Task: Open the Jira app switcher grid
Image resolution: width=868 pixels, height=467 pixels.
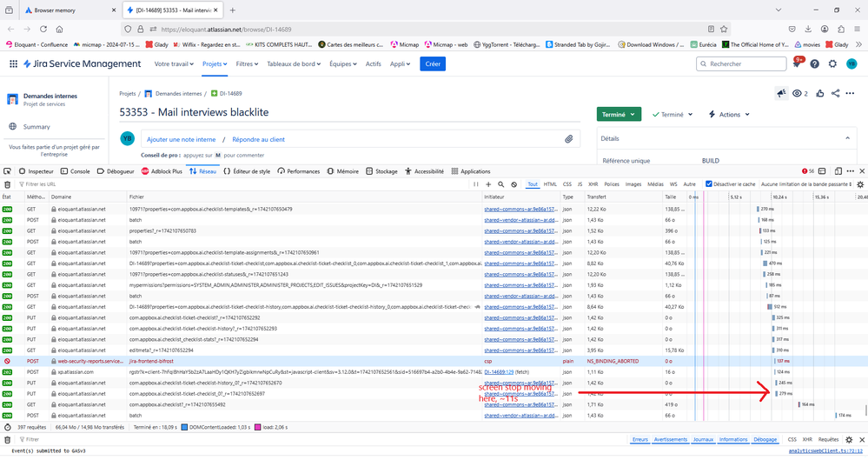Action: [13, 63]
